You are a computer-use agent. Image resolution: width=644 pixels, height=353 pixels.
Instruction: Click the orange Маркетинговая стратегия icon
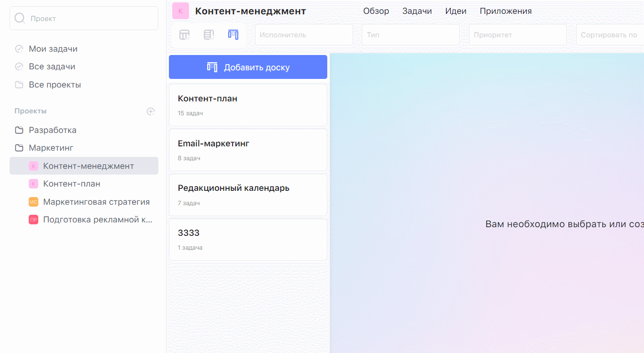pos(33,202)
